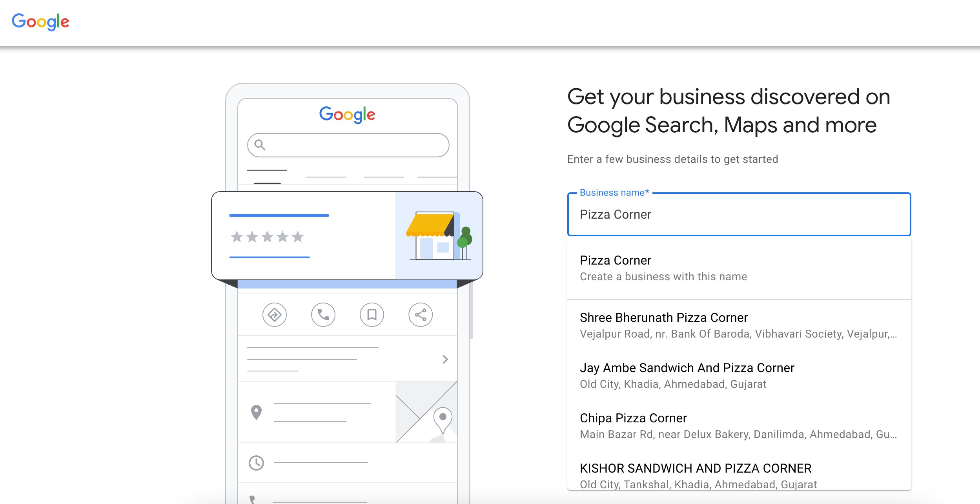
Task: Click the clock/hours icon on mobile mockup
Action: click(x=256, y=462)
